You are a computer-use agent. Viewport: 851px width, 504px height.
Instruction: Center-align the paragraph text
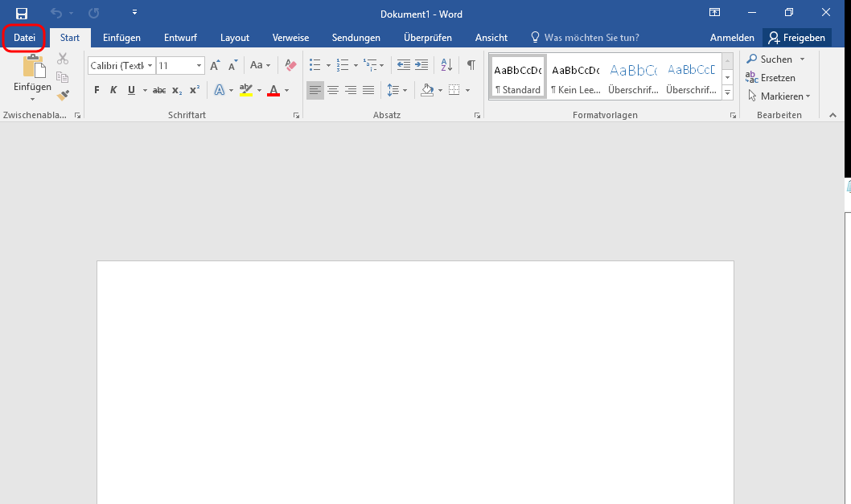(x=333, y=90)
